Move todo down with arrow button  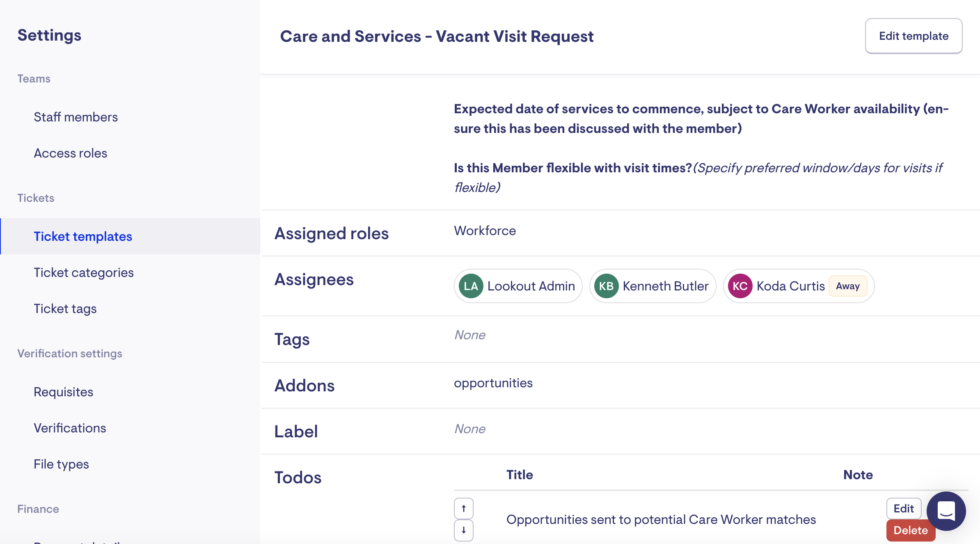click(x=463, y=530)
